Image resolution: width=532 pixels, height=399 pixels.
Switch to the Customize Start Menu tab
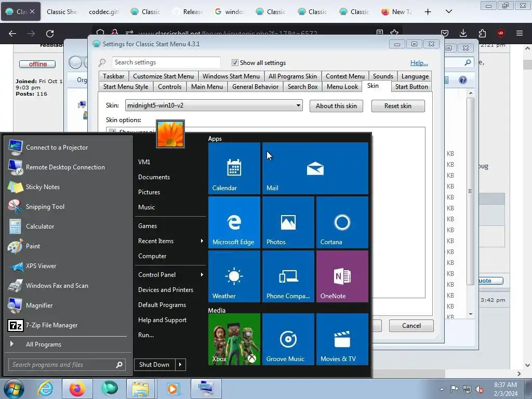pyautogui.click(x=163, y=76)
